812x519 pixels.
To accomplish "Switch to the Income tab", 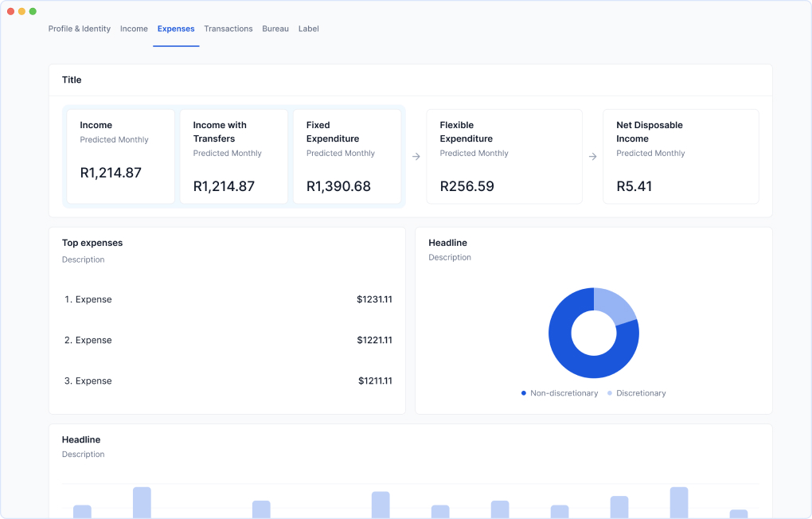I will pos(134,29).
